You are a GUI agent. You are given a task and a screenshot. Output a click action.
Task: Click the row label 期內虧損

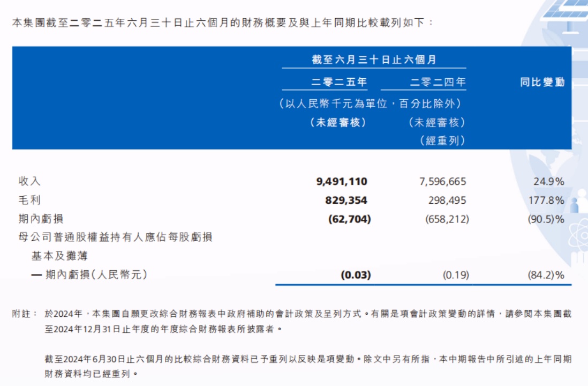click(41, 219)
